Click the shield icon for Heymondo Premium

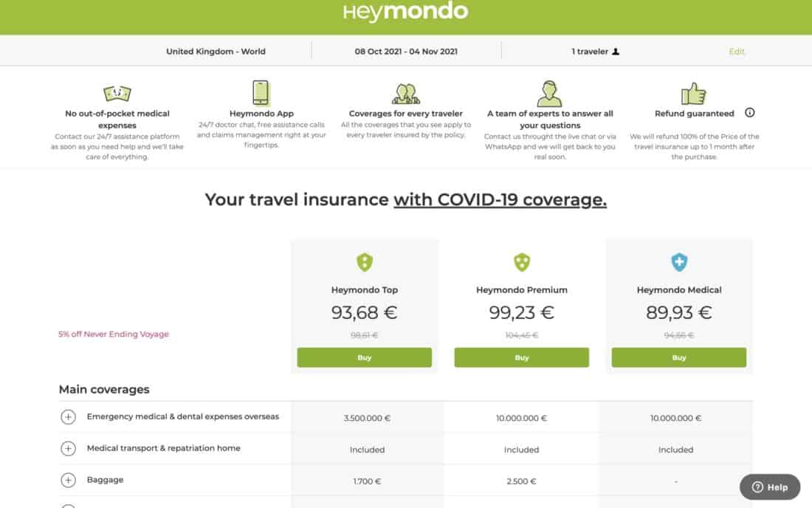(x=521, y=262)
